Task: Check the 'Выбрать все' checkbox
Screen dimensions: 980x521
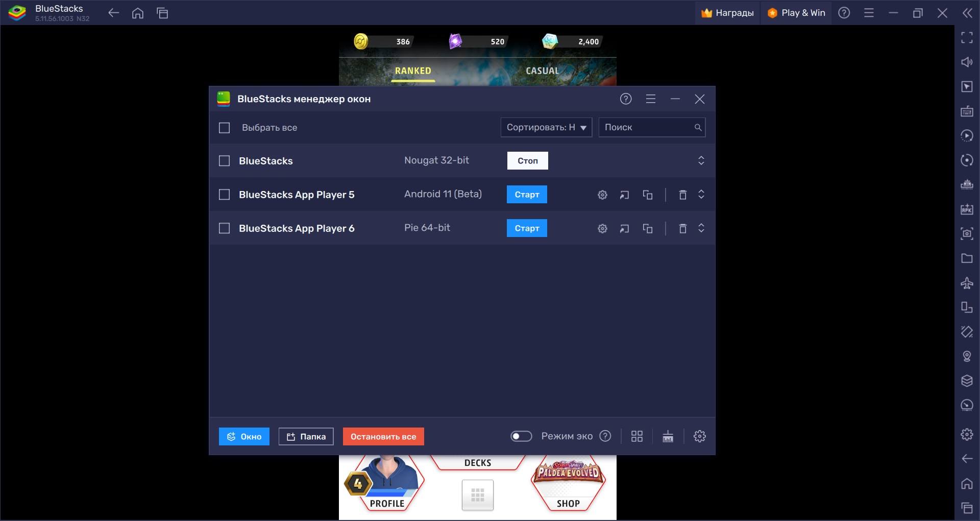Action: coord(224,128)
